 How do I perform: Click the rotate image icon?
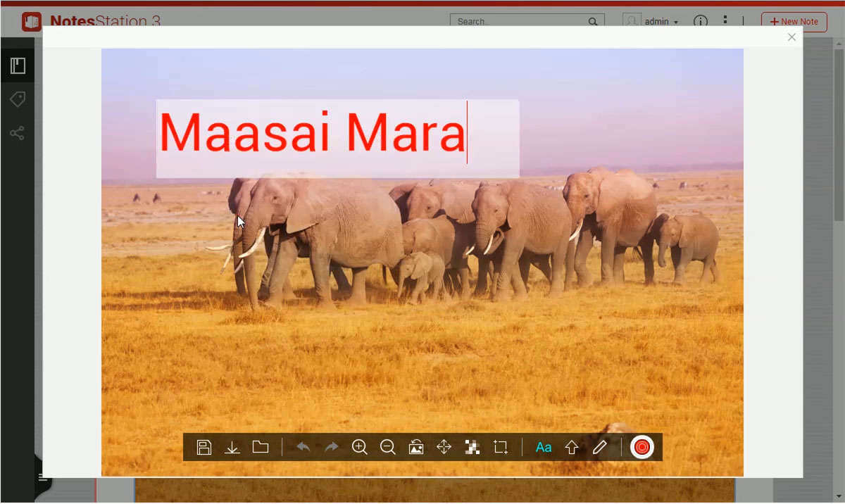point(416,447)
